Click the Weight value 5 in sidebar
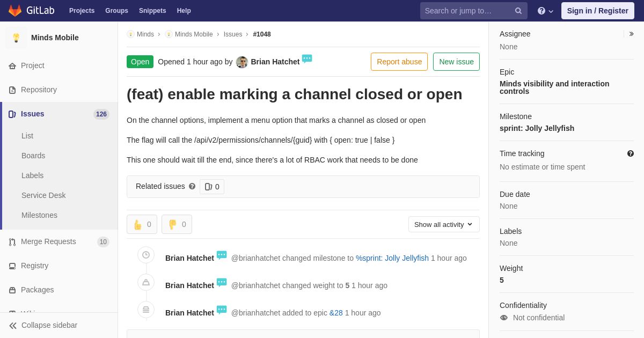The width and height of the screenshot is (644, 338). 502,280
